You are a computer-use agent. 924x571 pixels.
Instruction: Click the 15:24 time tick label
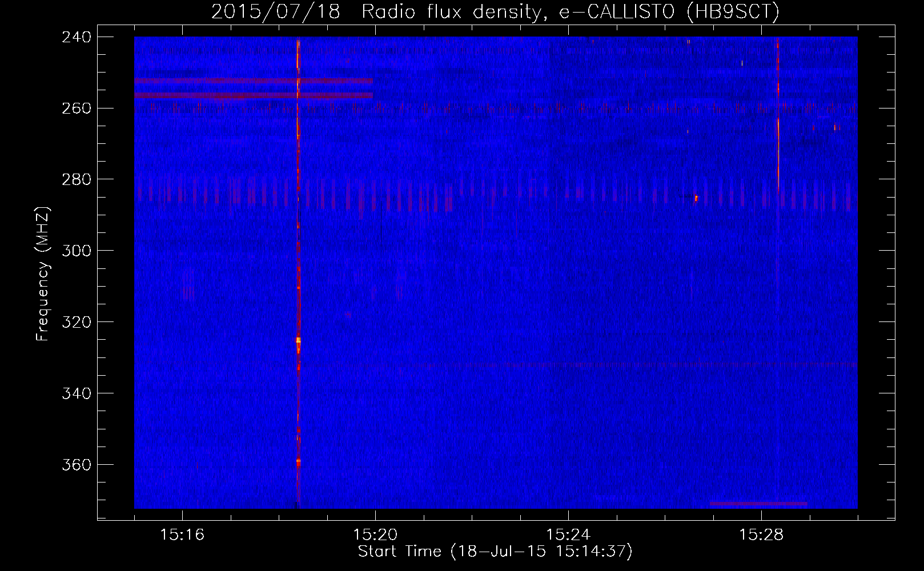tap(568, 535)
